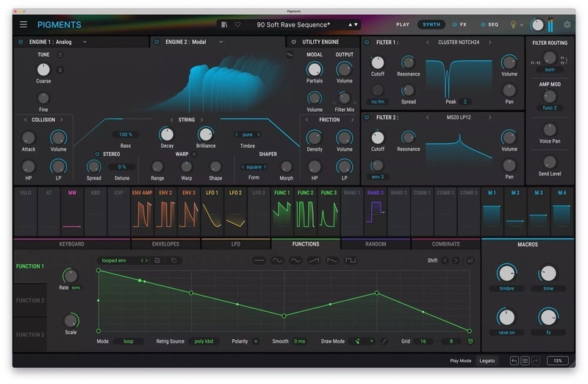Select Function 2 in side list

tap(30, 300)
